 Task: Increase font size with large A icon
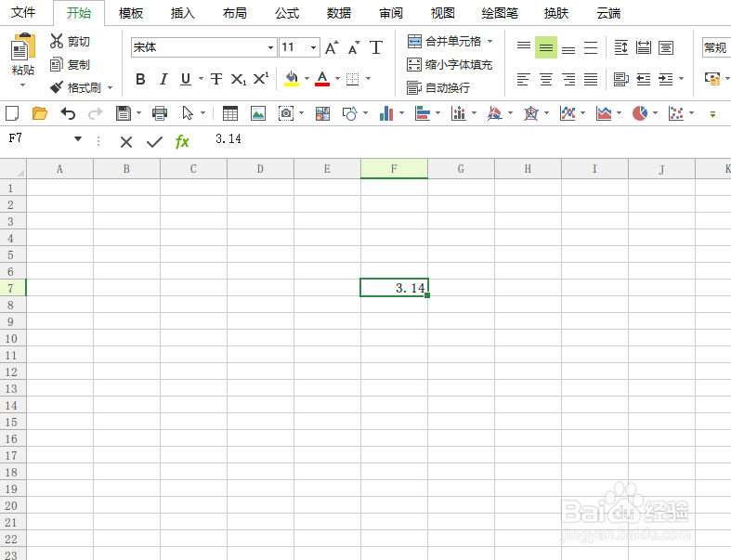[332, 47]
